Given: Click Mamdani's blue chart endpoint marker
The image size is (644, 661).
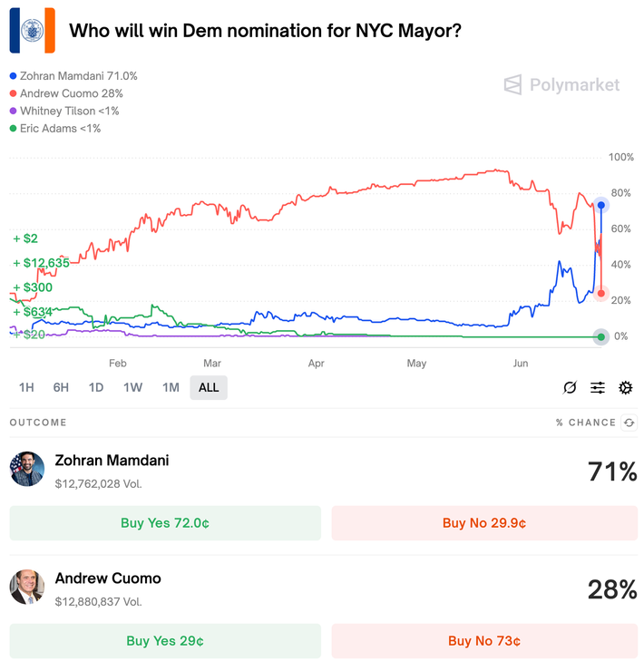Looking at the screenshot, I should [x=600, y=205].
